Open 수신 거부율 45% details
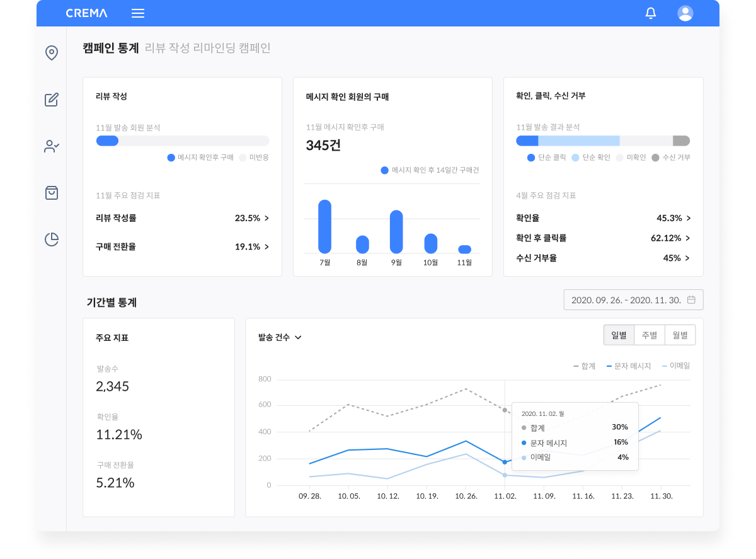 pyautogui.click(x=677, y=258)
